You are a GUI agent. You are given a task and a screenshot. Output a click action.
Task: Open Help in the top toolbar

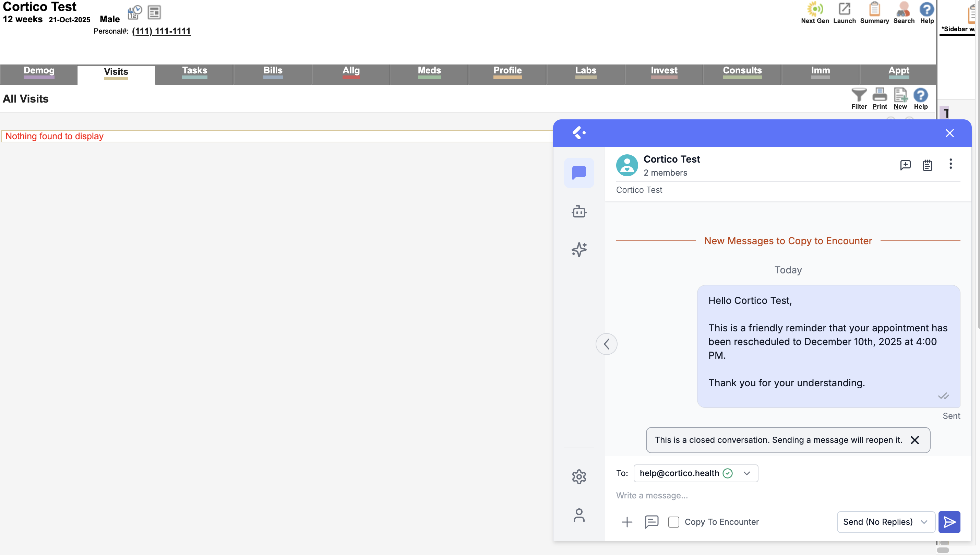(x=927, y=13)
